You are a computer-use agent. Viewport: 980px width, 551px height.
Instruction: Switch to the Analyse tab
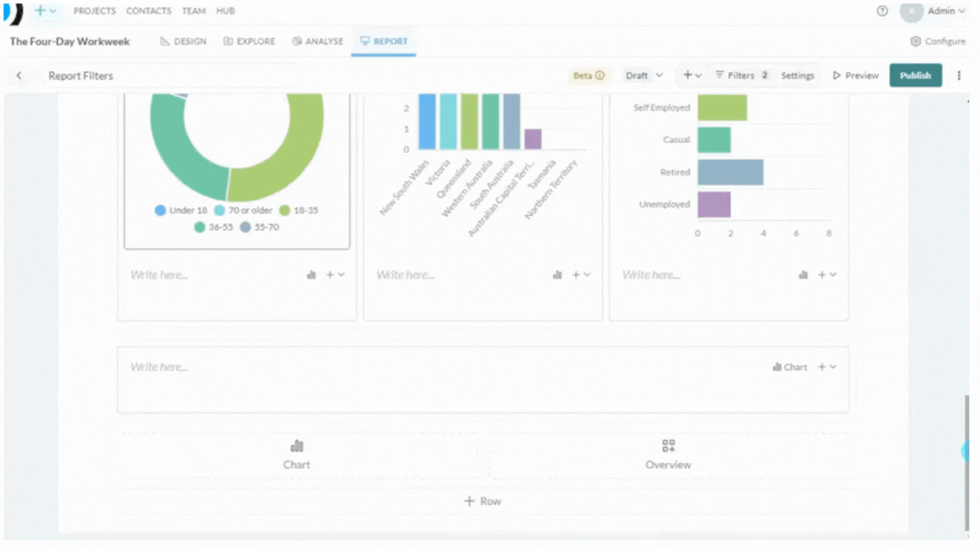317,41
